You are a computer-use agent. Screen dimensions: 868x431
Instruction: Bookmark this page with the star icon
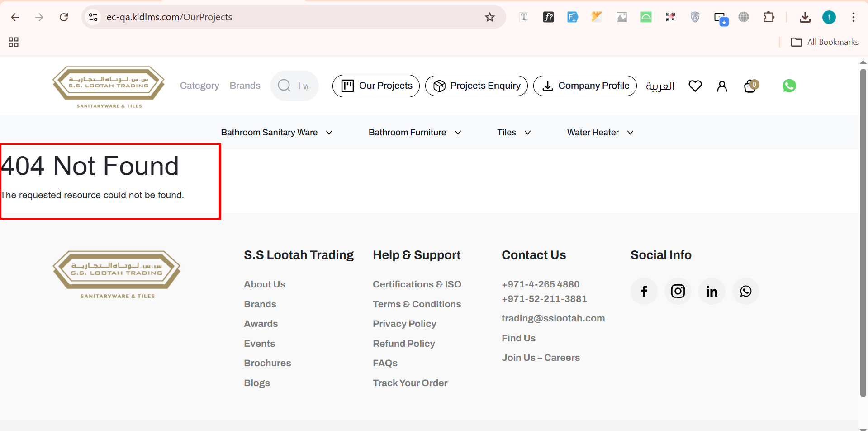pos(489,17)
